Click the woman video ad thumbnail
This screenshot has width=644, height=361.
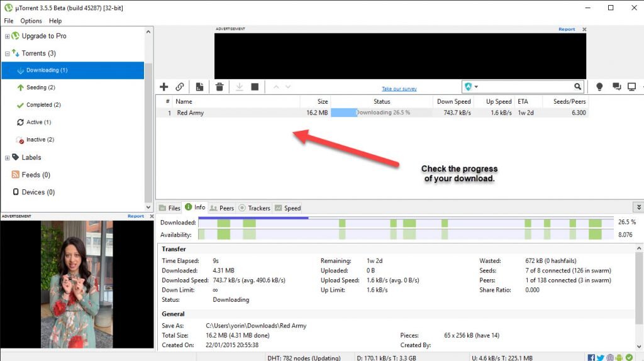pos(76,284)
